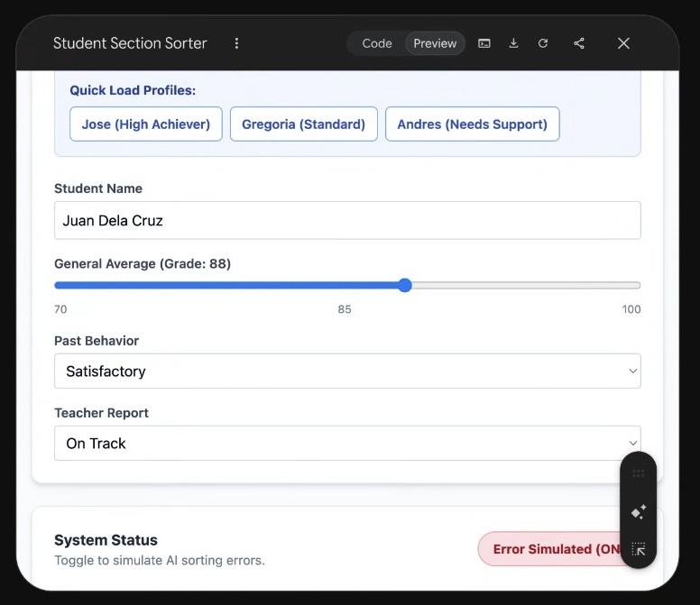Click the 100 slider scale label
700x605 pixels.
pyautogui.click(x=631, y=309)
